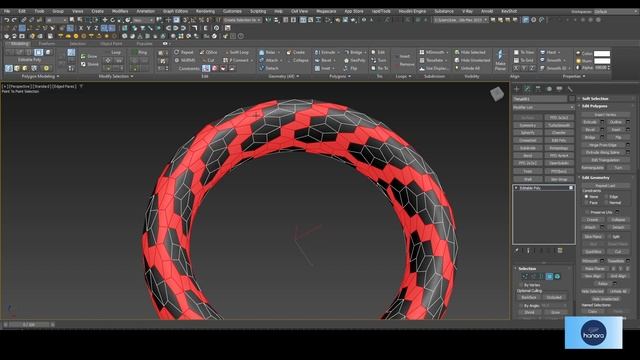Open the V-Ray menu
640x360 pixels.
click(x=467, y=11)
